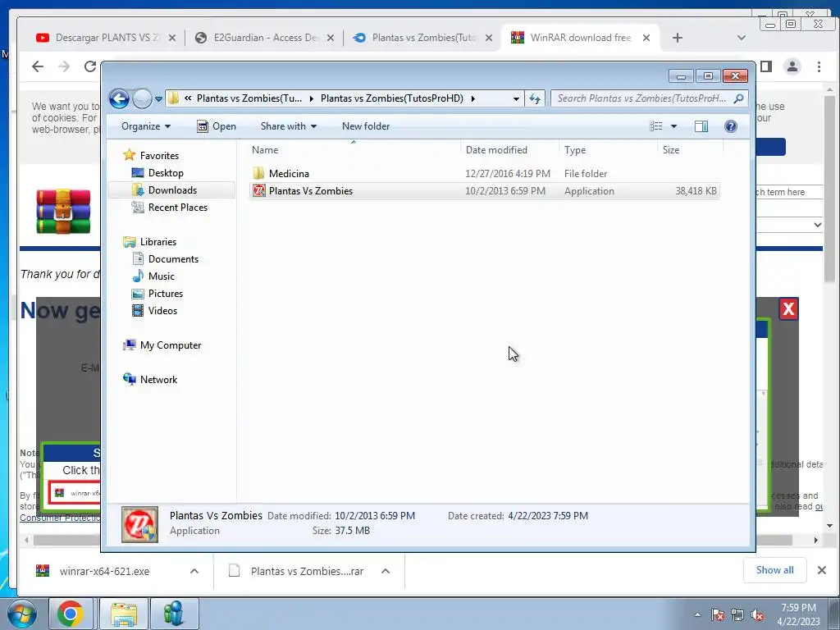Click Plantas Vs Zombies details pane thumbnail
Screen dimensions: 840x630
[139, 524]
